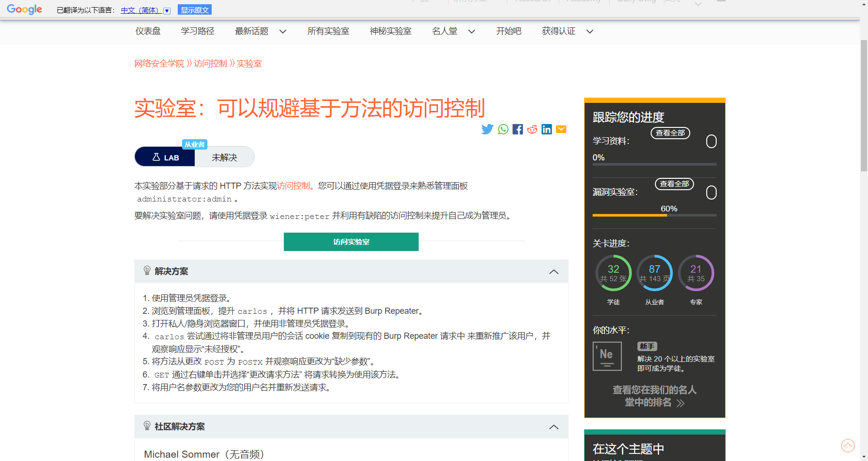Click the 未解决 status label
Image resolution: width=868 pixels, height=461 pixels.
[224, 157]
